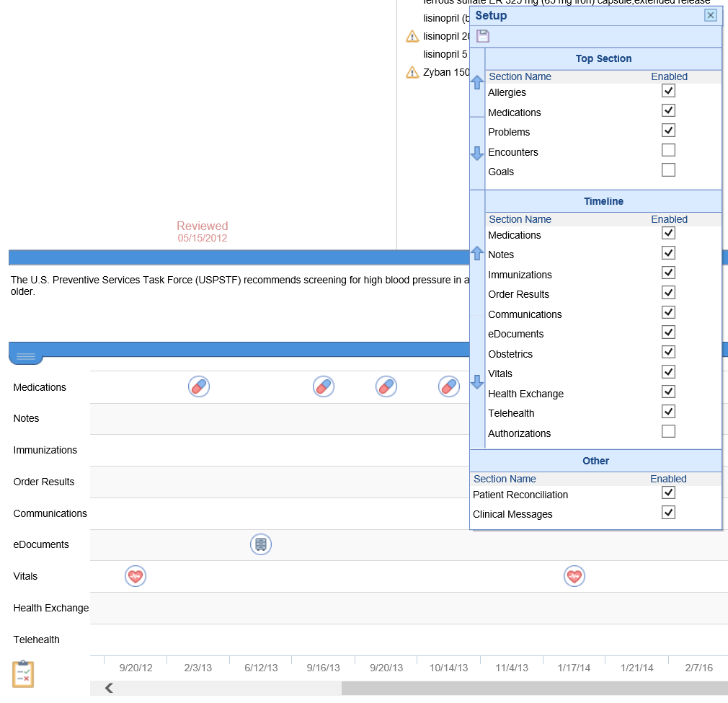Select the Obstetrics row in Setup

click(x=603, y=354)
